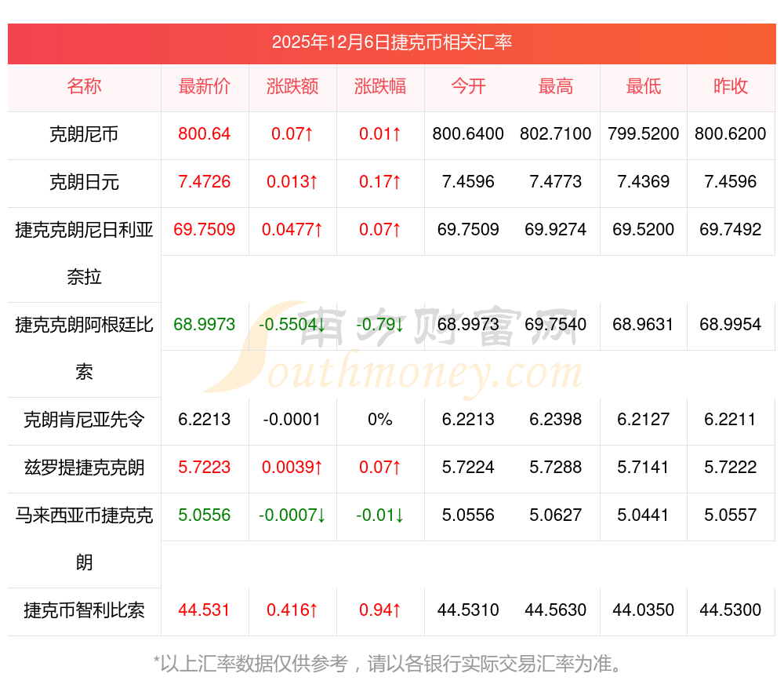Select the 捷克币智利比索 row name
Screen dimensions: 784x688
[84, 611]
